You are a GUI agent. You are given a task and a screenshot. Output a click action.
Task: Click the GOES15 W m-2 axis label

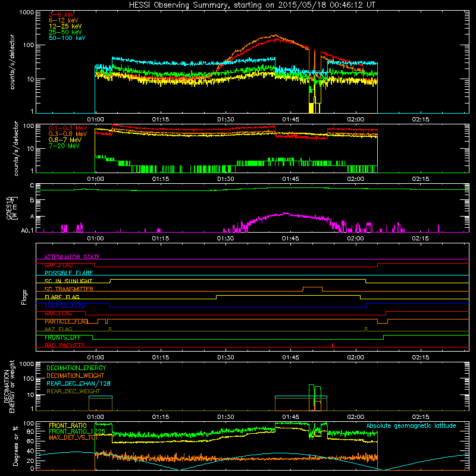tap(12, 208)
